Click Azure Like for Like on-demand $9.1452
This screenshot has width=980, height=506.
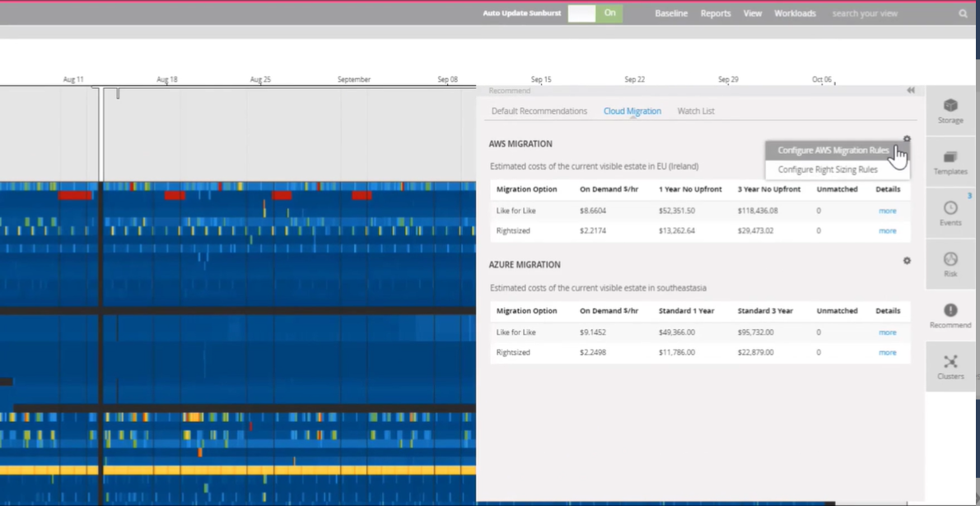pyautogui.click(x=592, y=332)
